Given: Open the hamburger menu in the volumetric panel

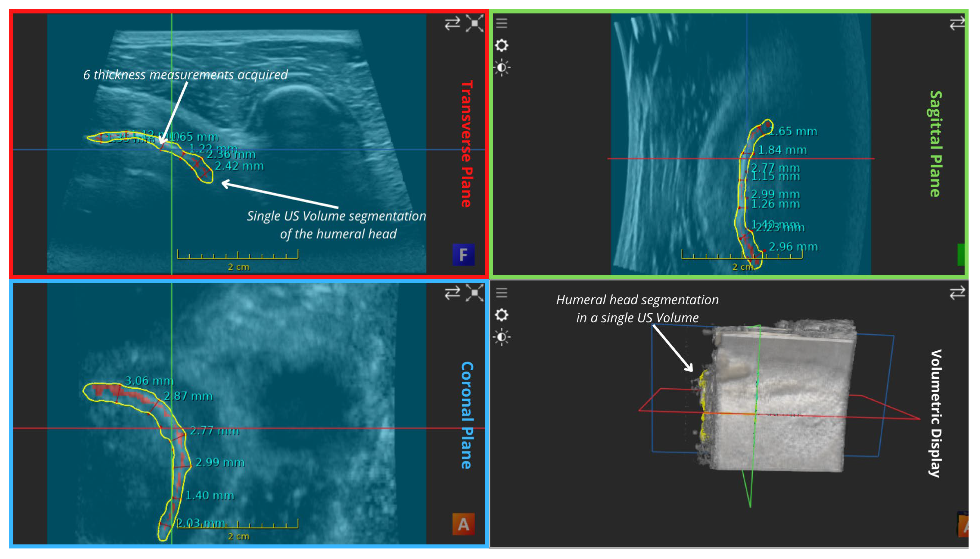Looking at the screenshot, I should click(x=502, y=293).
